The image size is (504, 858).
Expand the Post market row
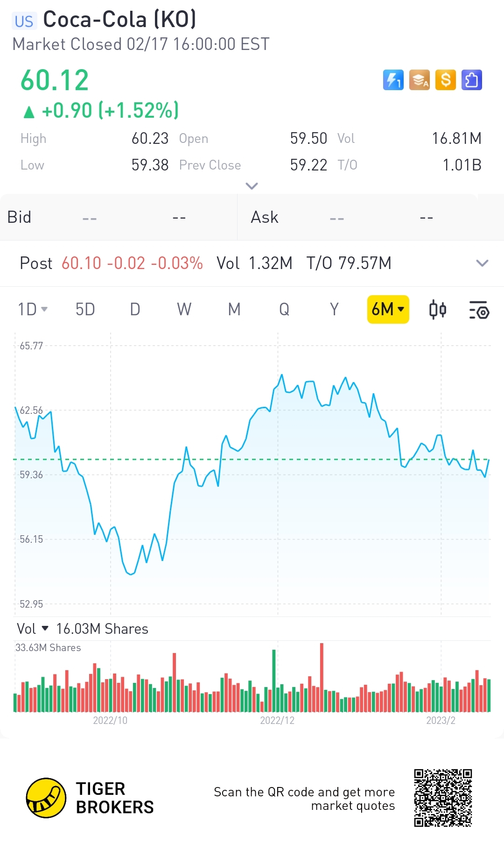click(482, 263)
